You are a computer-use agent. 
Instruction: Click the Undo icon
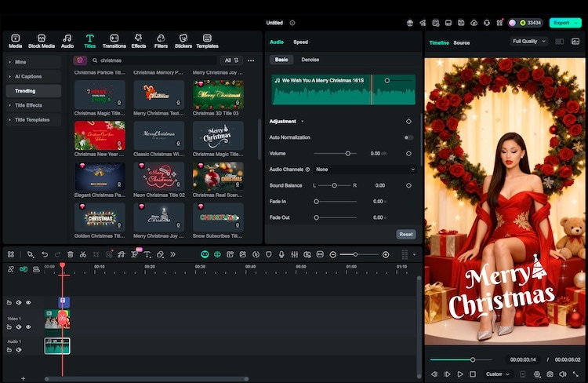tap(45, 254)
